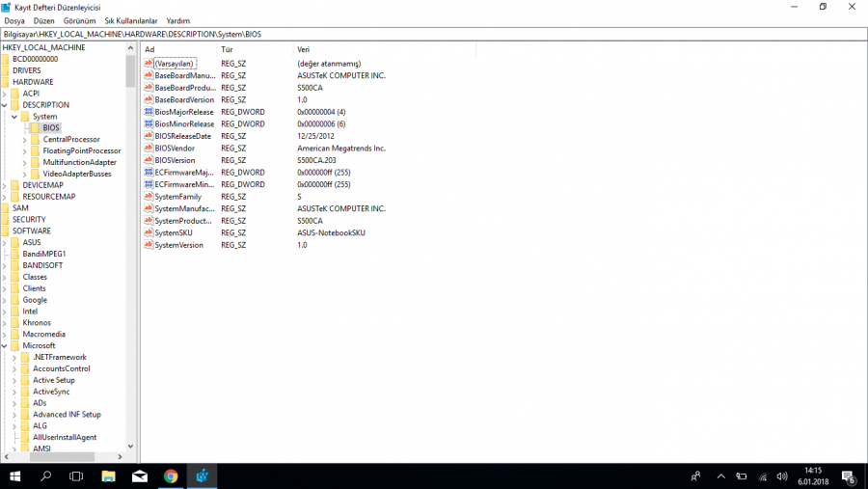The width and height of the screenshot is (868, 489).
Task: Click the American Megatrends Inc. data cell
Action: [341, 148]
